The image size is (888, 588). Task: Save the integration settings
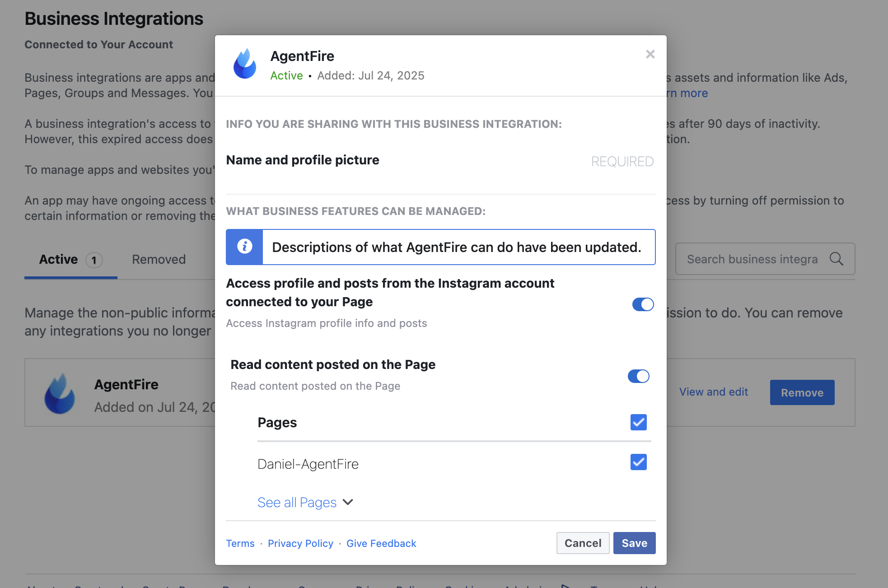[634, 543]
